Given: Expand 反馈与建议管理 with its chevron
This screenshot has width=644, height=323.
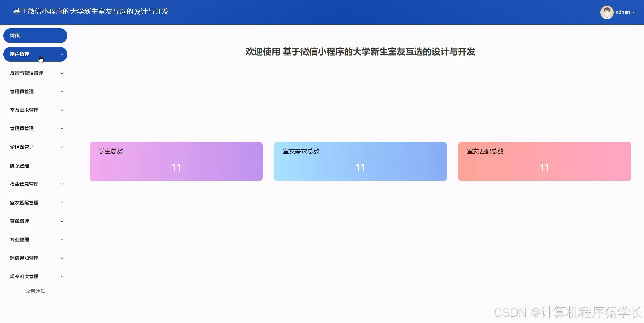Looking at the screenshot, I should pyautogui.click(x=62, y=73).
